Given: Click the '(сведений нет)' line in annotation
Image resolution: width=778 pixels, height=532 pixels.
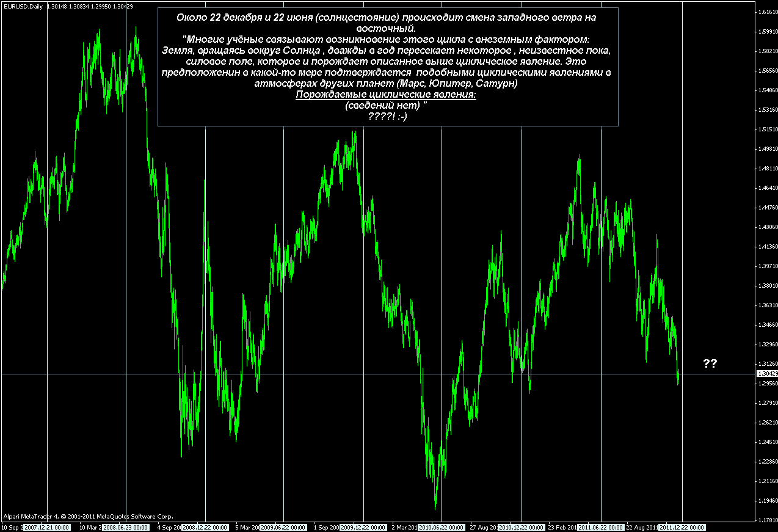Looking at the screenshot, I should [385, 106].
